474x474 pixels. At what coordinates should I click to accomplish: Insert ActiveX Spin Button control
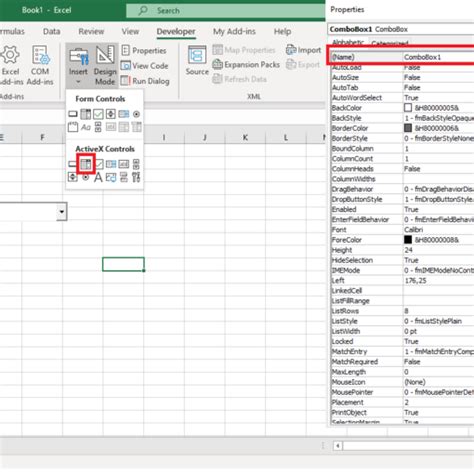tap(73, 177)
